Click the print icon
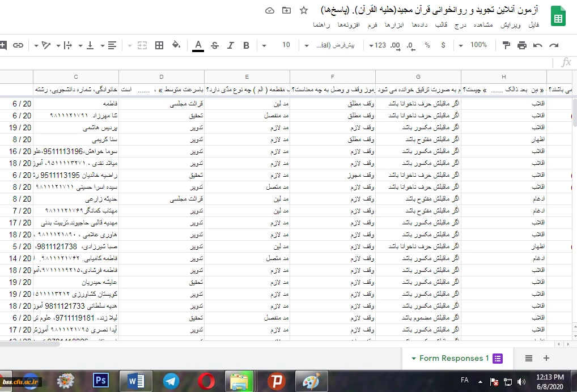The width and height of the screenshot is (577, 392). click(522, 45)
